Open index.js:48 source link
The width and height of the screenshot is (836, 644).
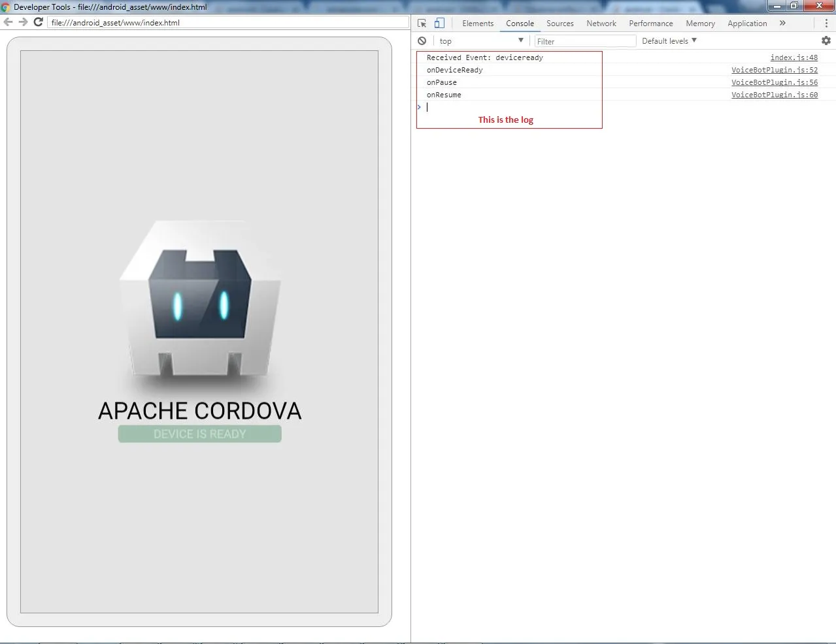794,57
